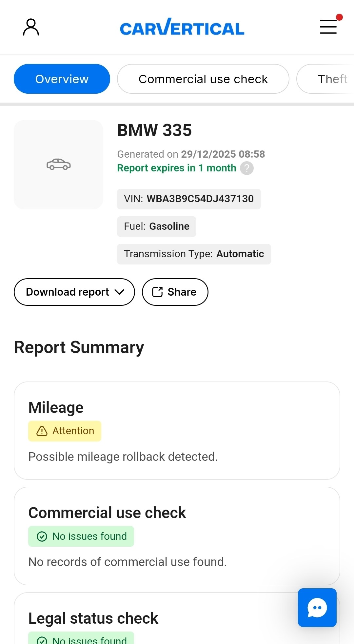Open the hamburger menu
Screen dimensions: 354x644
(x=328, y=27)
